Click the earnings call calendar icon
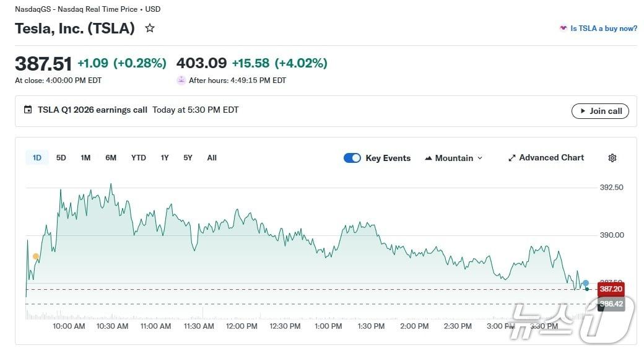Image resolution: width=644 pixels, height=353 pixels. (x=28, y=110)
